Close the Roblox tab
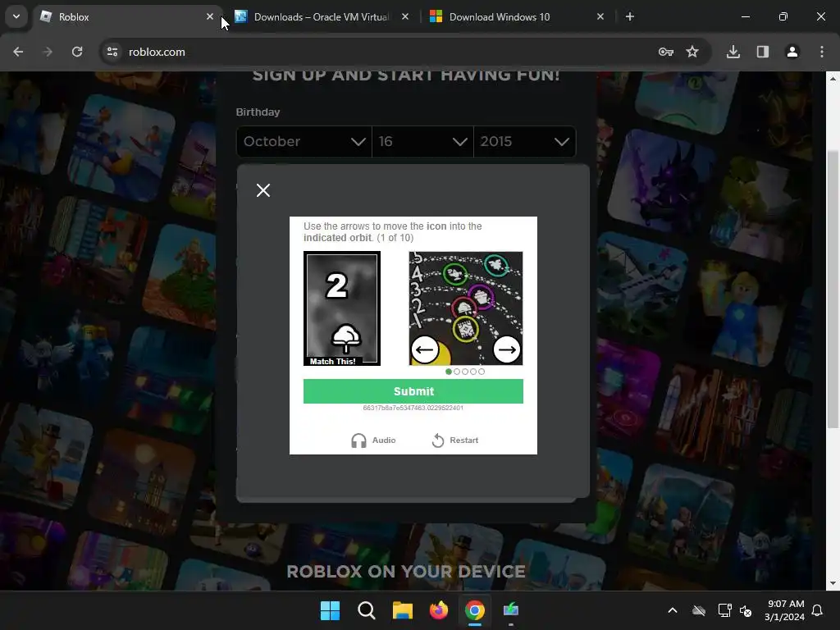This screenshot has width=840, height=630. pyautogui.click(x=210, y=16)
